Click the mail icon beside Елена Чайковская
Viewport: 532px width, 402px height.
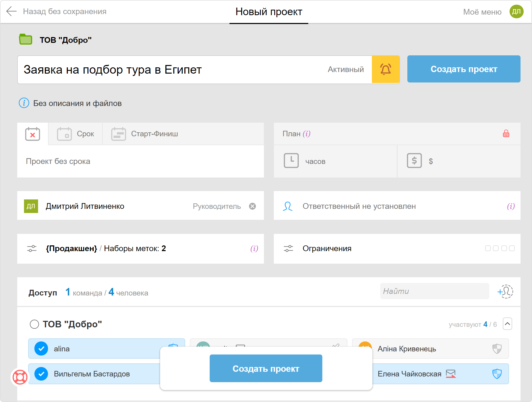pos(451,374)
